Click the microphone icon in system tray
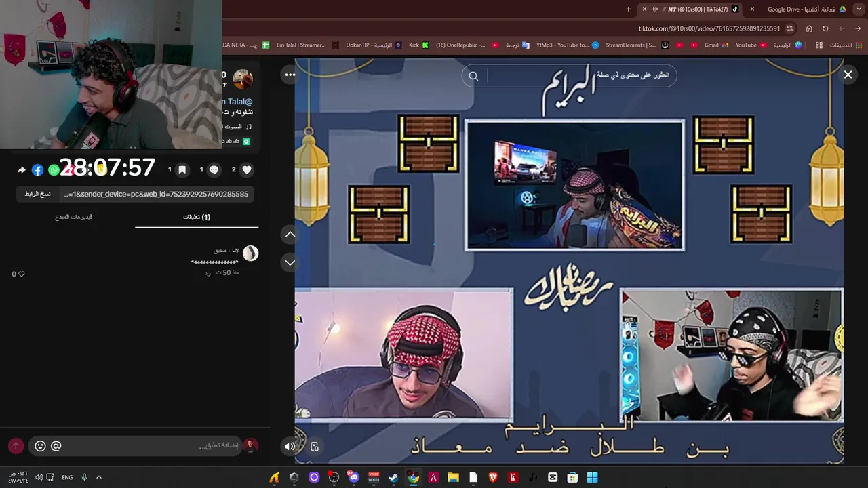This screenshot has width=868, height=488. click(x=84, y=477)
